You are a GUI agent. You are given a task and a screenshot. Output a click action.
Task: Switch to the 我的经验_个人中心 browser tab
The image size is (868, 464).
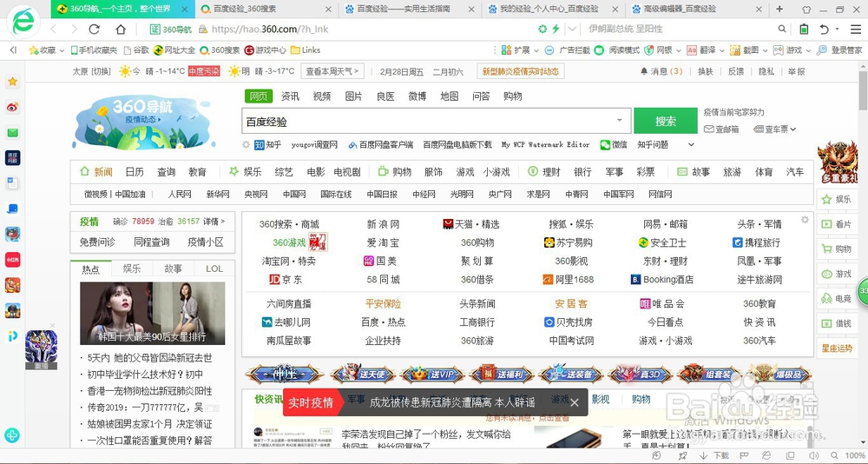[554, 9]
